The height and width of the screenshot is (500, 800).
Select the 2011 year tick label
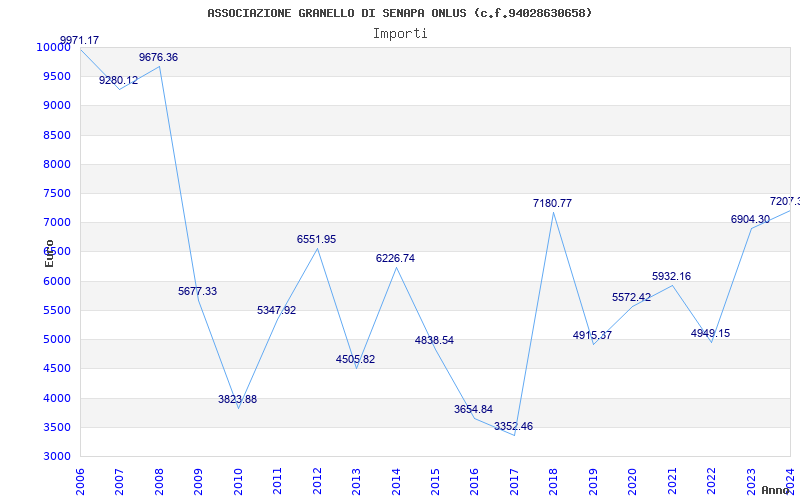(x=278, y=482)
